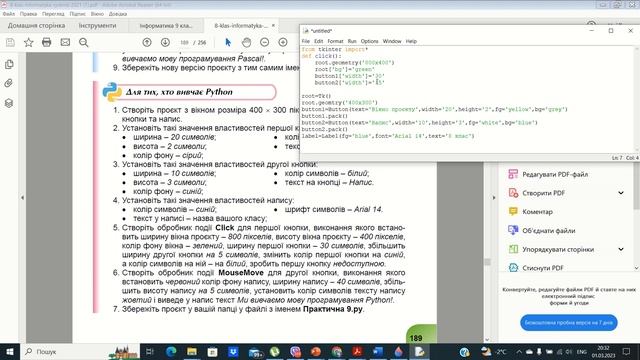Open layers panel in left sidebar
The width and height of the screenshot is (640, 360).
pyautogui.click(x=9, y=103)
